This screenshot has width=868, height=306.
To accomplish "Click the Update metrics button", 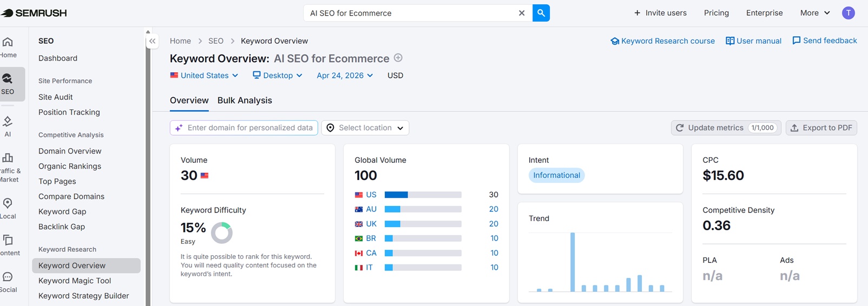I will 726,128.
